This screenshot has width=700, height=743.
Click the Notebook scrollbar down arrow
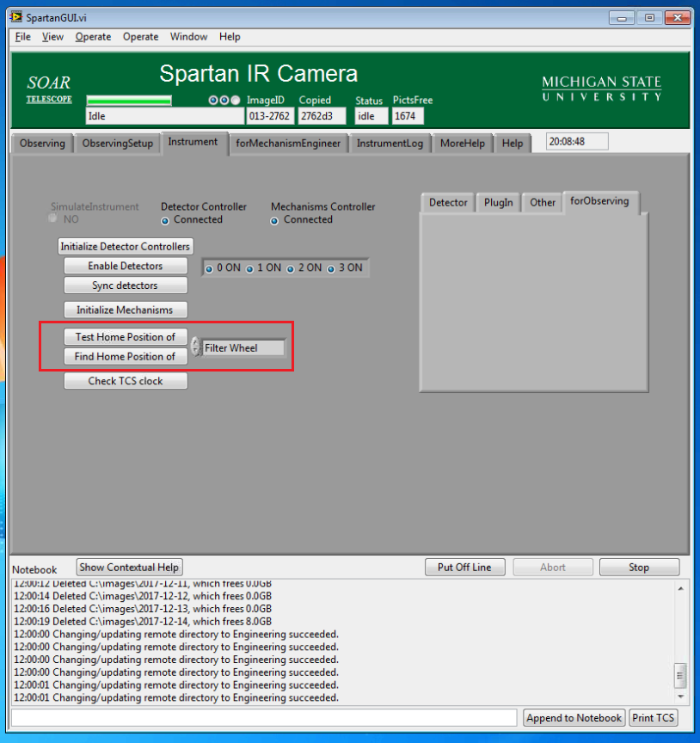tap(680, 696)
